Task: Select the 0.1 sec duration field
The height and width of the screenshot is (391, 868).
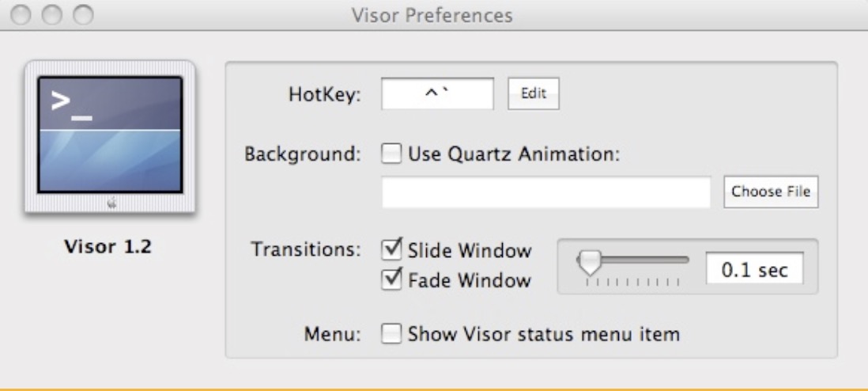Action: click(754, 268)
